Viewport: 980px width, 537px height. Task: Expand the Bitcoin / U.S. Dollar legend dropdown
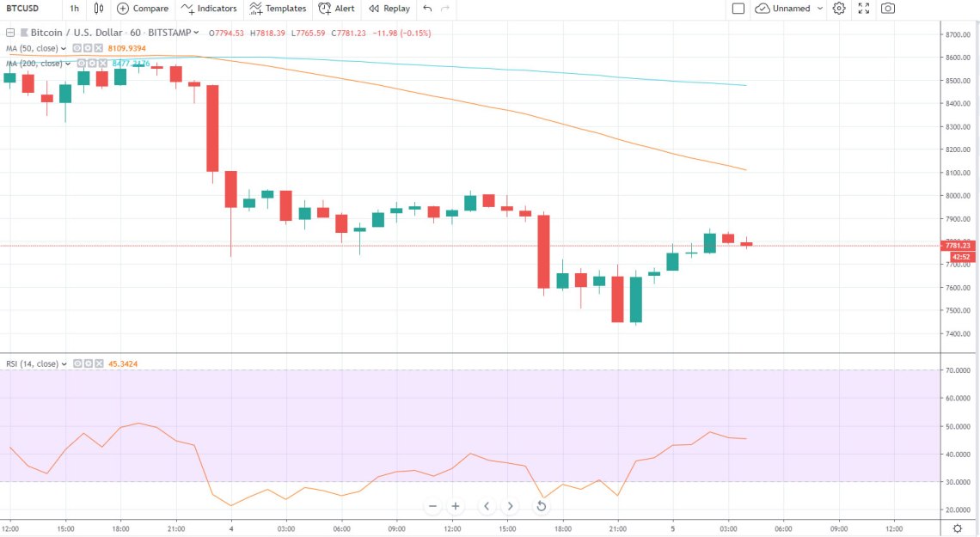coord(195,32)
